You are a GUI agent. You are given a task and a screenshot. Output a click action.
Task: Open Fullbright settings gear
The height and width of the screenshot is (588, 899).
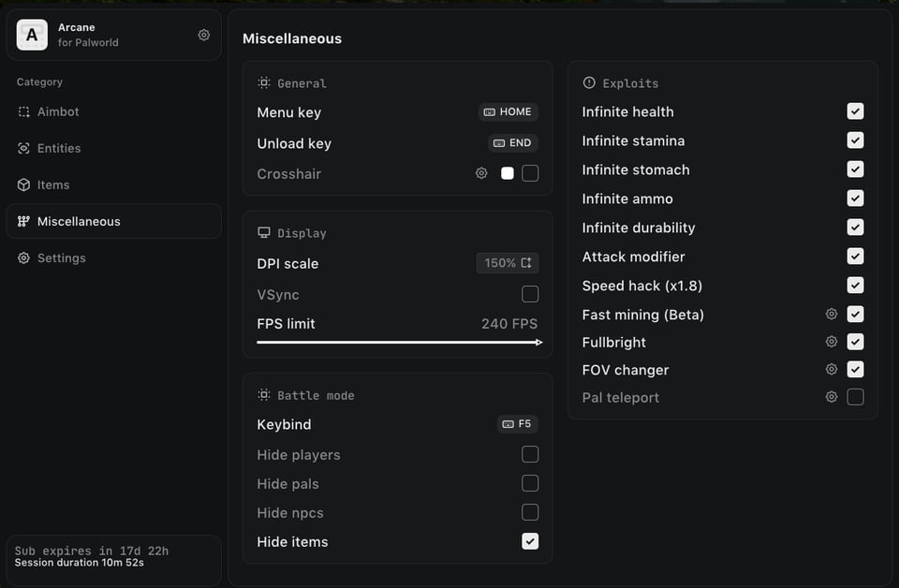(x=832, y=342)
